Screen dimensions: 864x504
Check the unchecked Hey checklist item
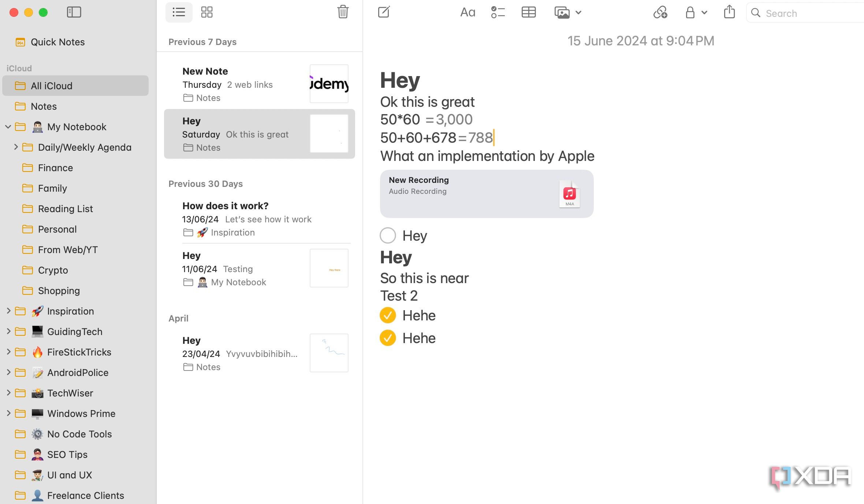point(388,236)
